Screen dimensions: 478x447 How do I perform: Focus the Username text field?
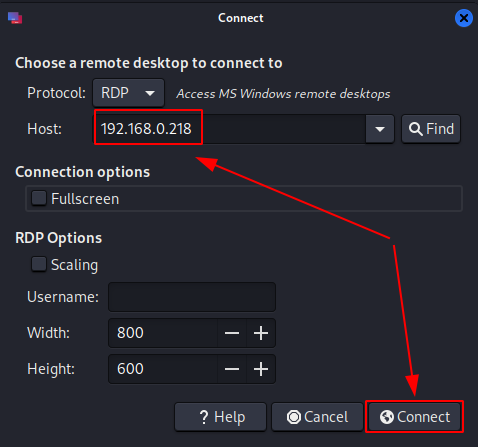pyautogui.click(x=192, y=297)
